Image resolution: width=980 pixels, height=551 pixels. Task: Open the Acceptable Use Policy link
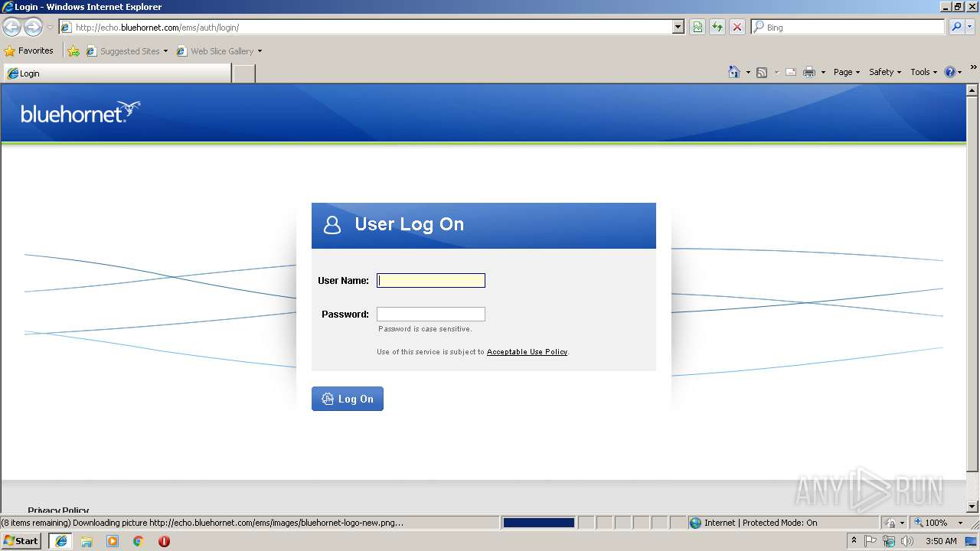tap(527, 352)
